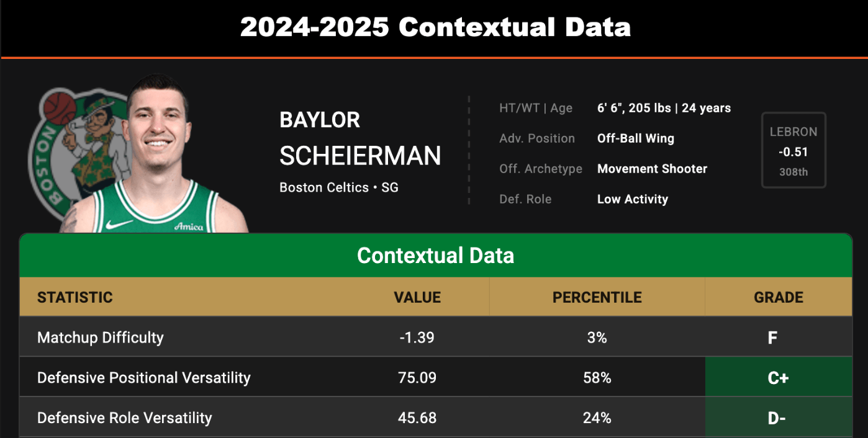
Task: Click the Low Activity defensive role value
Action: [632, 199]
